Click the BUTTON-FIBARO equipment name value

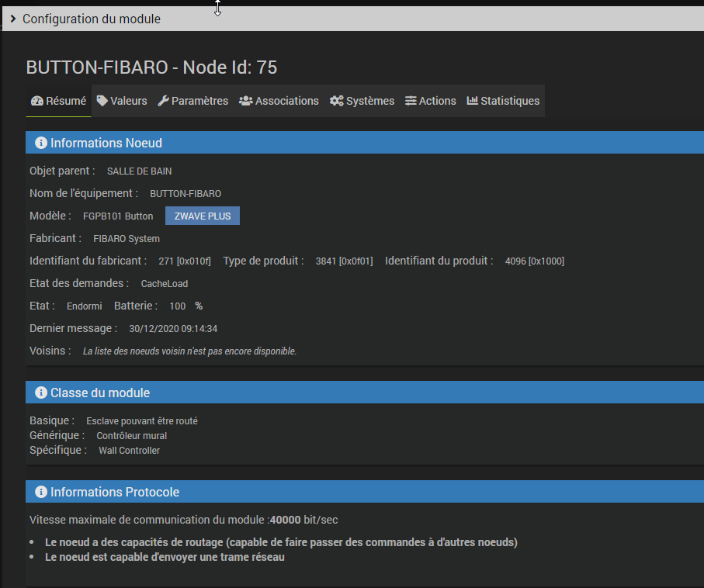186,194
